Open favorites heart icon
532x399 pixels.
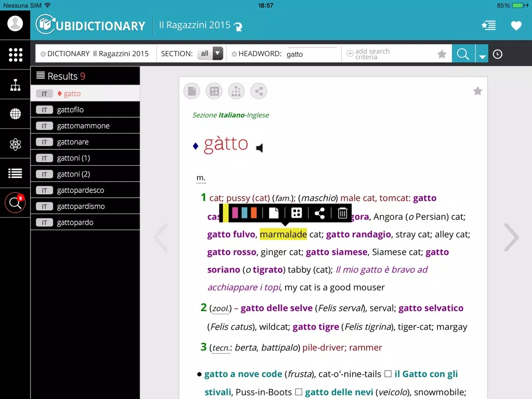(516, 26)
